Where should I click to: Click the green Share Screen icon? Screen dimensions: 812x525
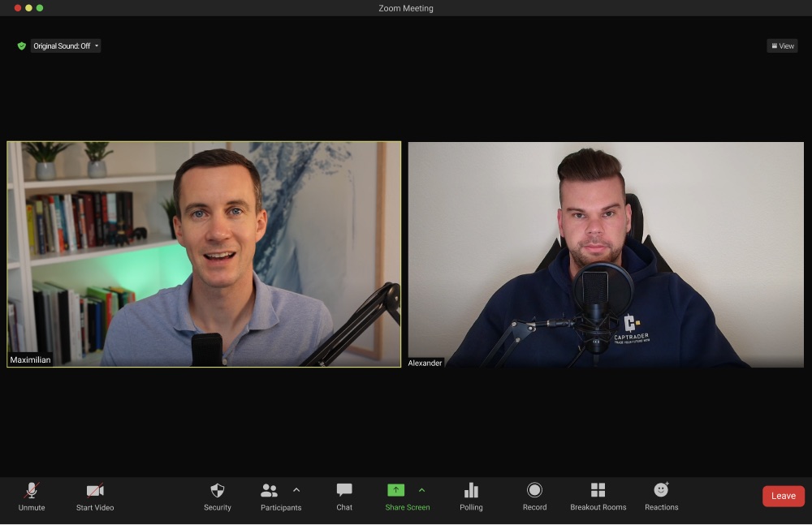pos(395,490)
